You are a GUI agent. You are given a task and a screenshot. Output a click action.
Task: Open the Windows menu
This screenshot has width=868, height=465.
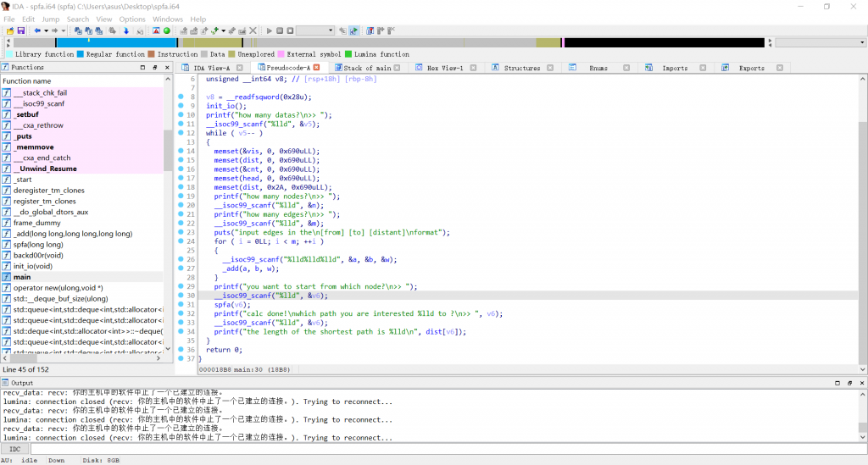[168, 19]
